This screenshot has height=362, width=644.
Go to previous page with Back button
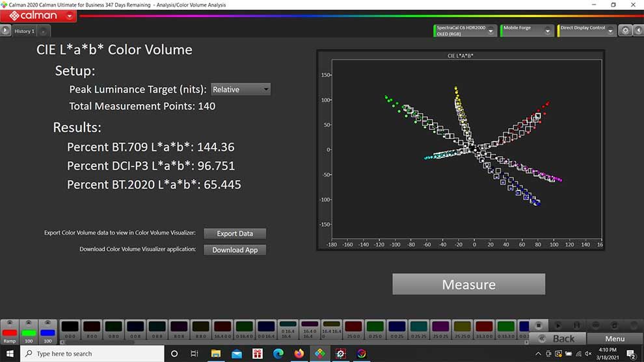pos(557,339)
